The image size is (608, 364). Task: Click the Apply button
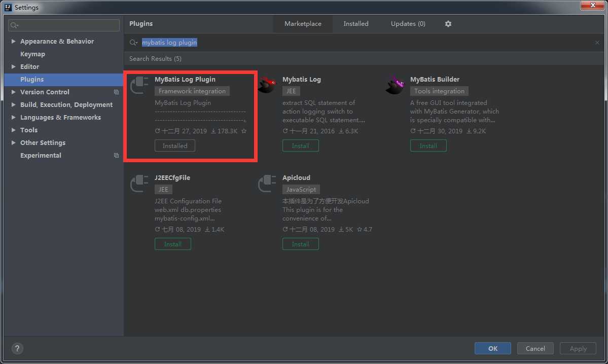(x=578, y=348)
